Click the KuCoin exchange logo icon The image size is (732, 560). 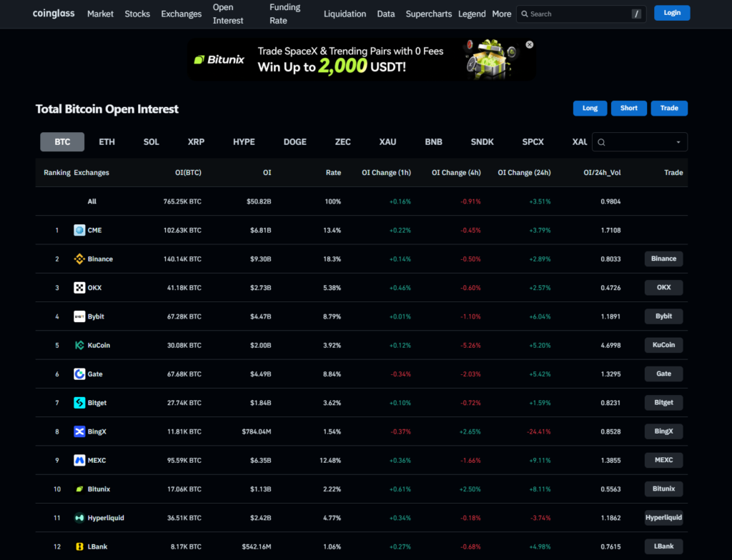[x=79, y=345]
